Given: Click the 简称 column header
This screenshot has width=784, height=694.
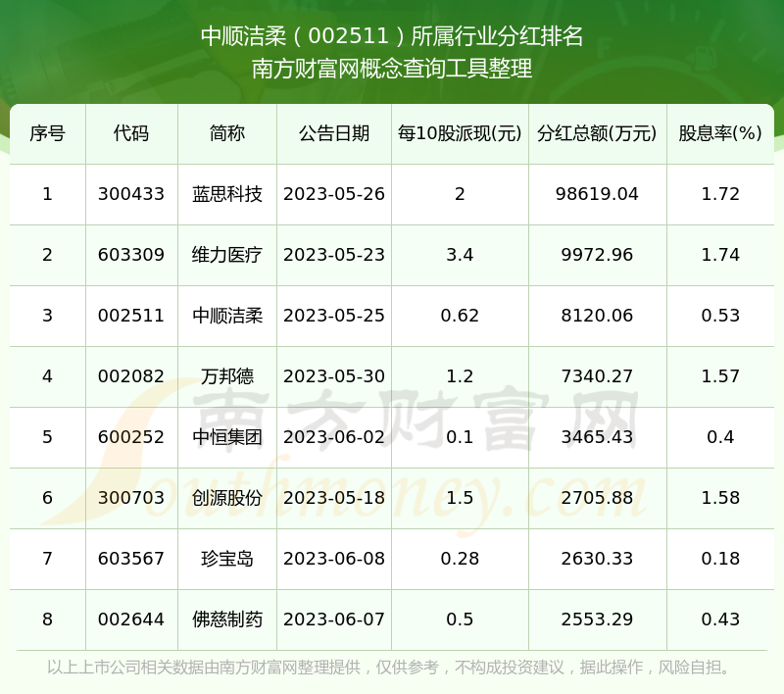Looking at the screenshot, I should (x=227, y=134).
